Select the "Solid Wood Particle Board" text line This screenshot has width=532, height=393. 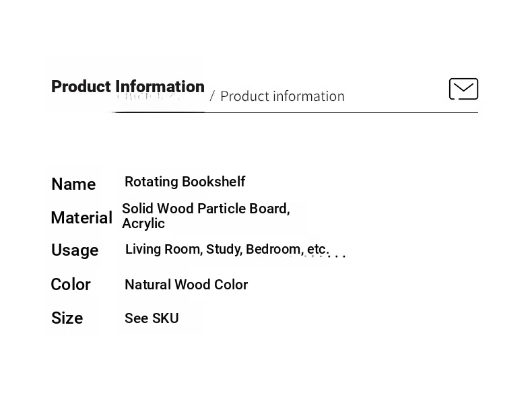(x=205, y=209)
